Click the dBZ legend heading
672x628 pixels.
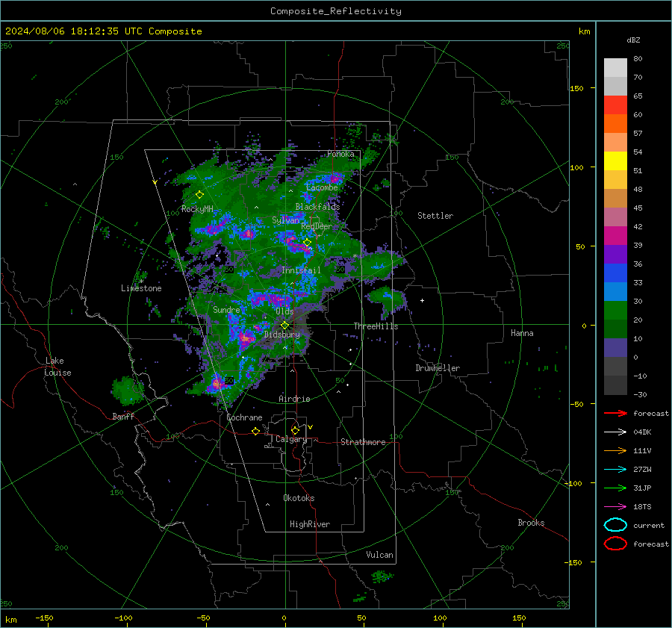coord(633,40)
